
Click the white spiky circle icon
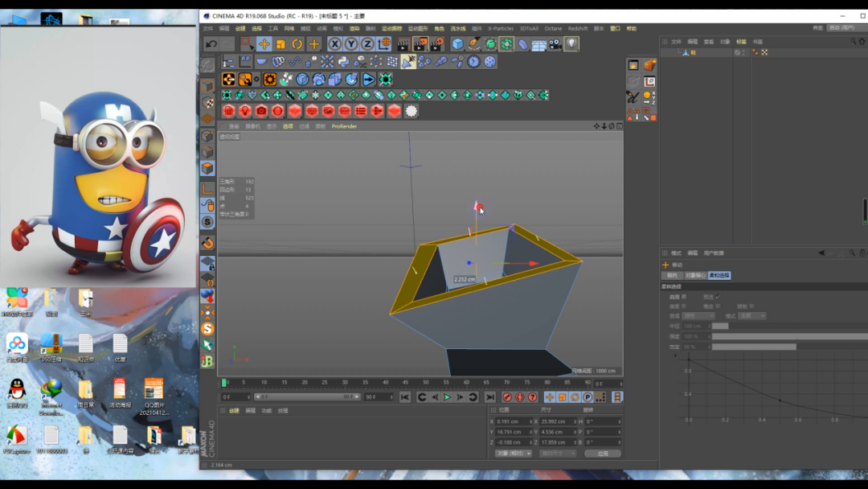point(411,111)
